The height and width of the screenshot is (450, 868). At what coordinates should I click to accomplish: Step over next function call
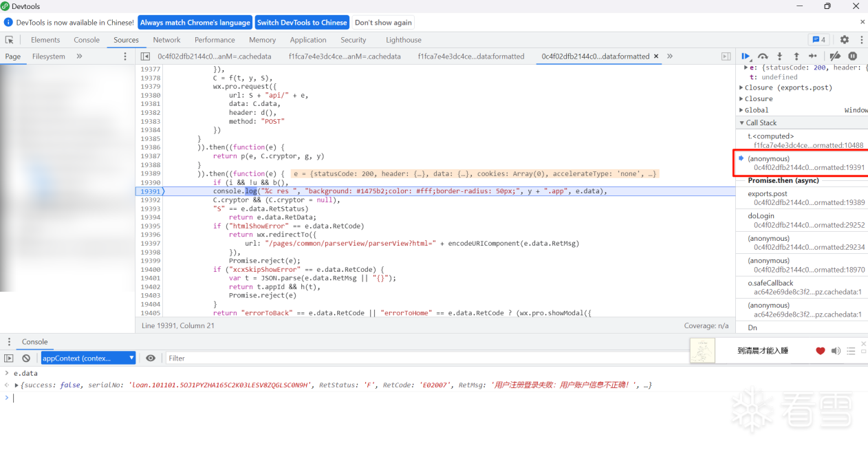pos(763,56)
